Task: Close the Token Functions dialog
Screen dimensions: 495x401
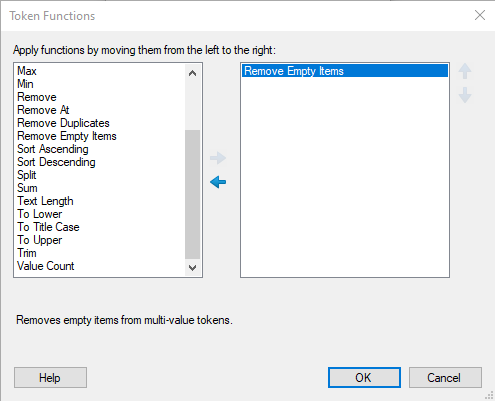Action: tap(480, 15)
